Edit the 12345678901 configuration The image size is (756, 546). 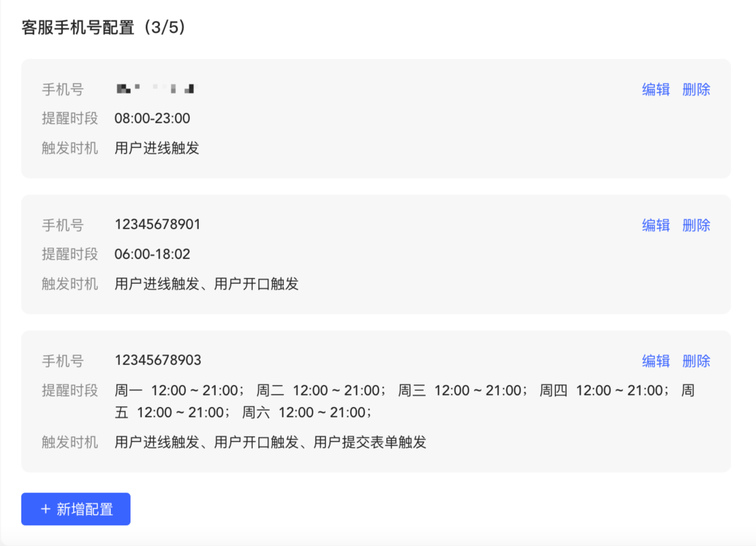pyautogui.click(x=656, y=225)
